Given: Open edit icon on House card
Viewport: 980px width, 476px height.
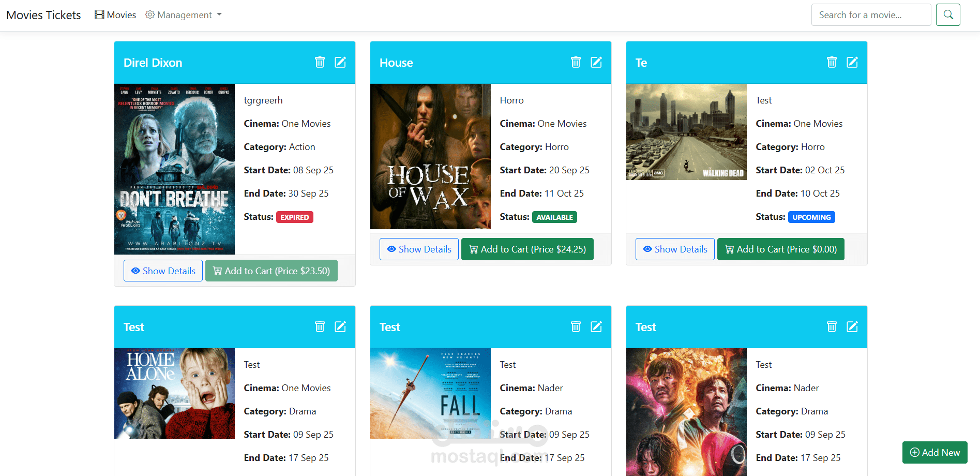Looking at the screenshot, I should [596, 62].
